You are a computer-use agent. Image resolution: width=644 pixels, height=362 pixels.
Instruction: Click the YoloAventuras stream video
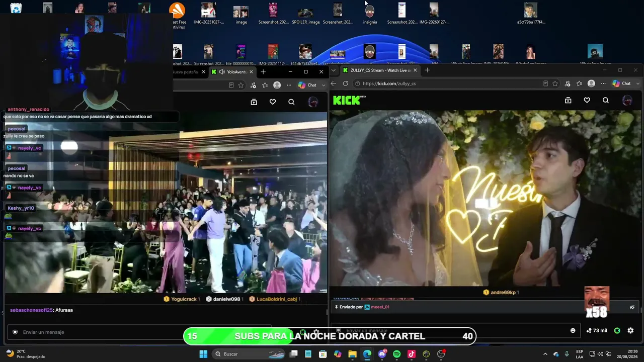click(166, 202)
